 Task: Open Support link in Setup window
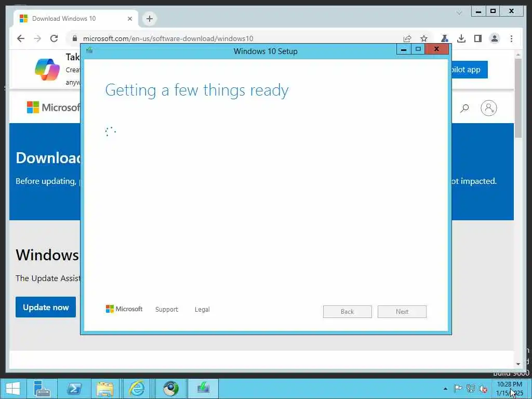[x=167, y=310]
